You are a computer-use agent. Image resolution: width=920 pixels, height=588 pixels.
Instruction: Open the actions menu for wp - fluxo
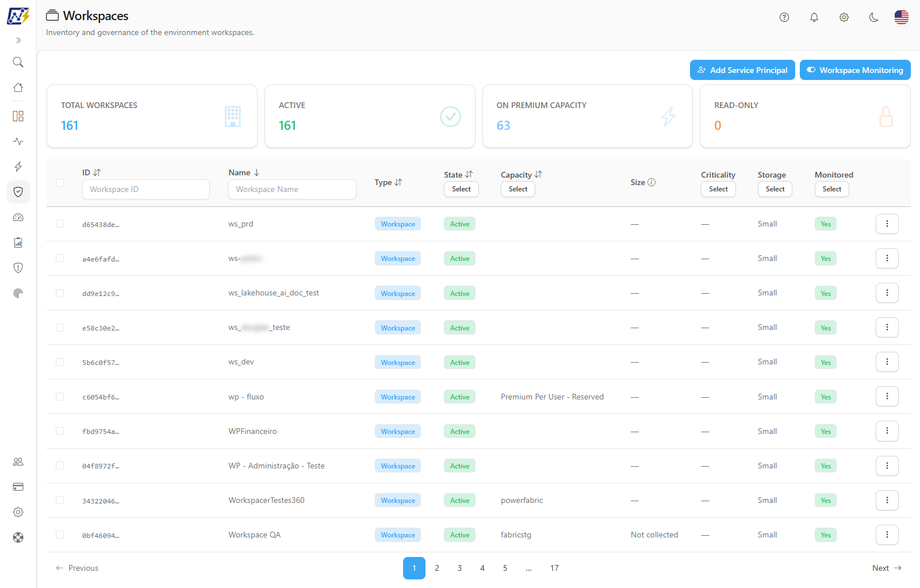pyautogui.click(x=887, y=397)
